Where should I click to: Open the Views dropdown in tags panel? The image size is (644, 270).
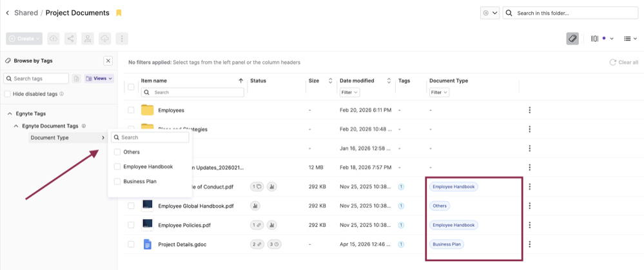pyautogui.click(x=99, y=79)
